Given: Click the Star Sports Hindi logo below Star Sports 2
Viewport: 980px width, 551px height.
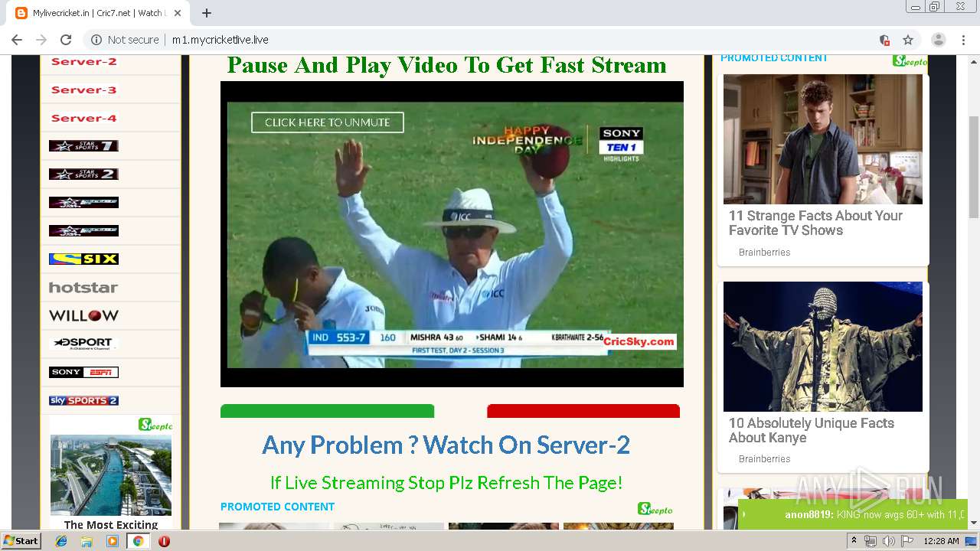Looking at the screenshot, I should point(83,202).
